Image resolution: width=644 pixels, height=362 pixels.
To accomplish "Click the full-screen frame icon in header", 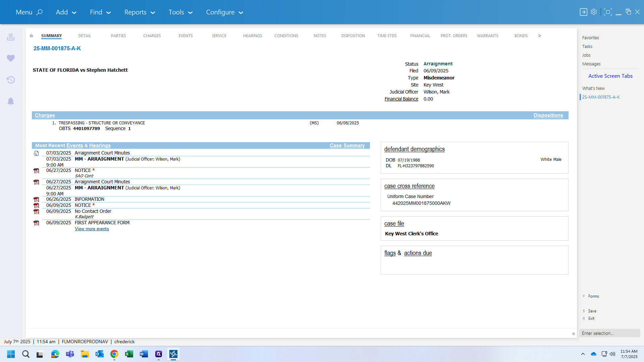I will (608, 12).
